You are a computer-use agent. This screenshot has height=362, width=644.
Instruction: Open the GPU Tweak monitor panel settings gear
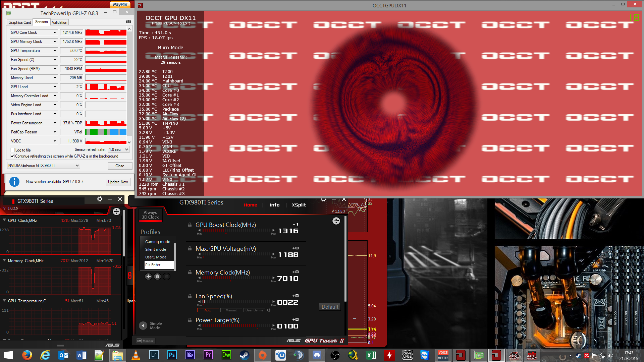click(100, 199)
